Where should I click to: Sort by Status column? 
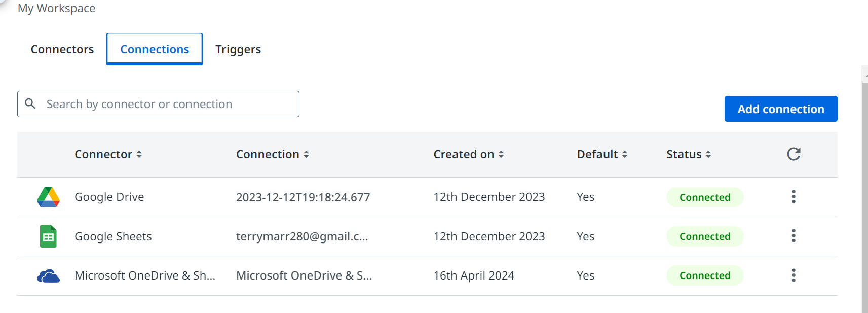(689, 154)
